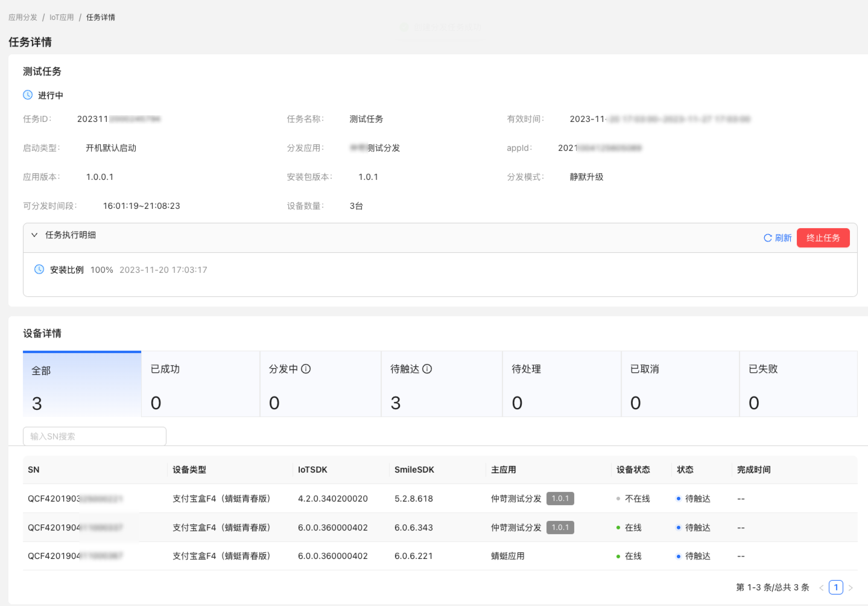Click the refresh icon next to 刷新
The image size is (868, 606).
[768, 238]
